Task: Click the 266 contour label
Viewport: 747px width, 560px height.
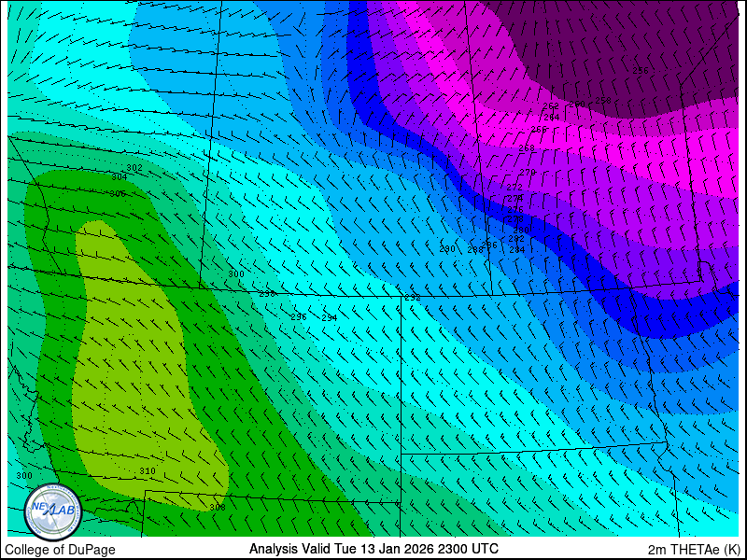Action: tap(539, 130)
